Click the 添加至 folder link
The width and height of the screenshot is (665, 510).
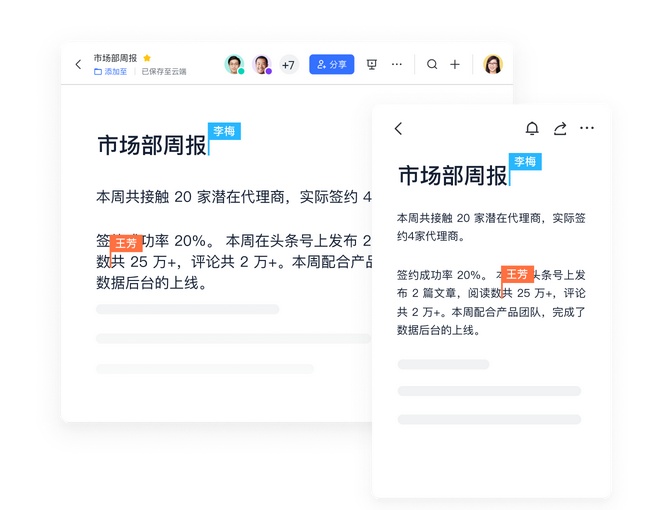[x=110, y=72]
